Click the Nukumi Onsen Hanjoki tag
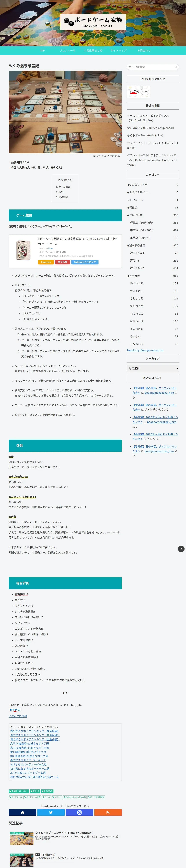The height and width of the screenshot is (868, 186). [75, 797]
